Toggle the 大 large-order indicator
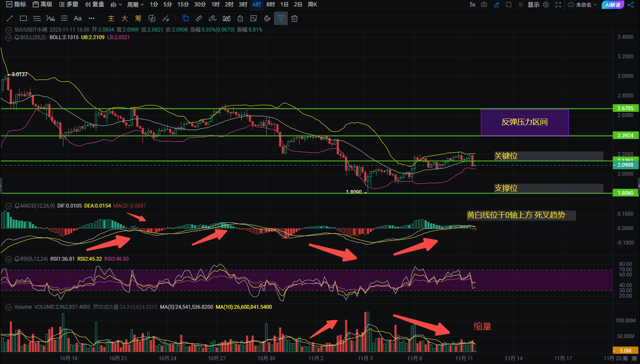The image size is (640, 364). tap(125, 18)
